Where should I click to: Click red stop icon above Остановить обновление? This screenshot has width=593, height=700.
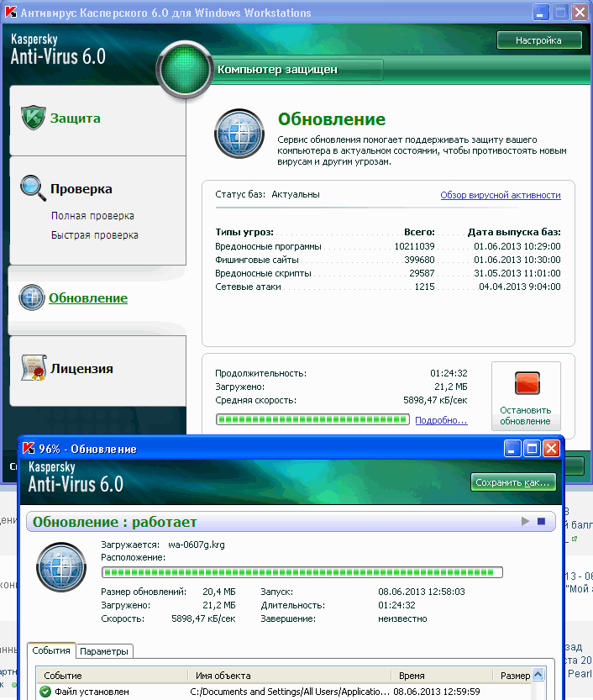[x=527, y=383]
